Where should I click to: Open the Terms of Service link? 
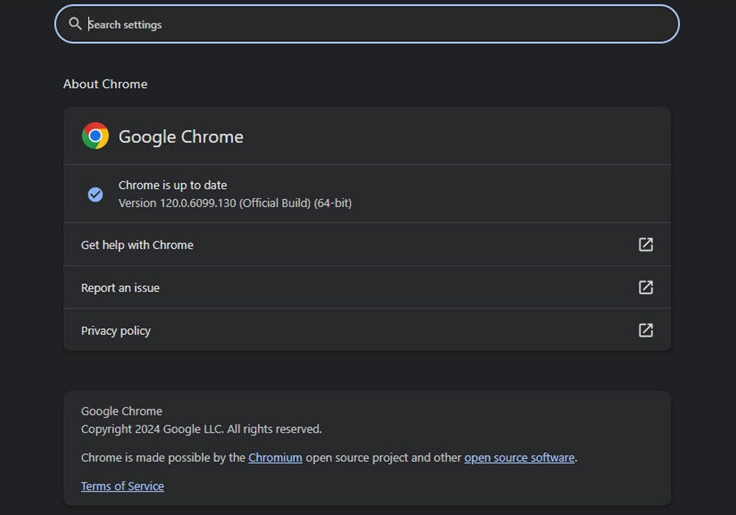(x=122, y=486)
